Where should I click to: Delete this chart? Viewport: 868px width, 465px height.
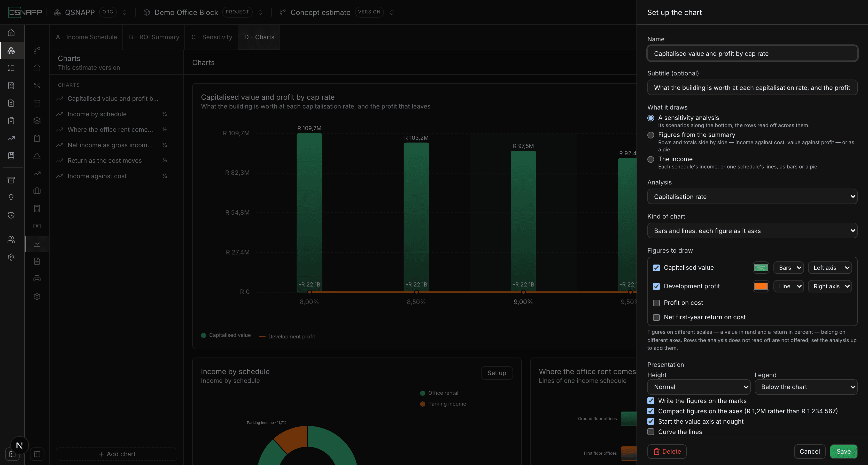tap(667, 452)
